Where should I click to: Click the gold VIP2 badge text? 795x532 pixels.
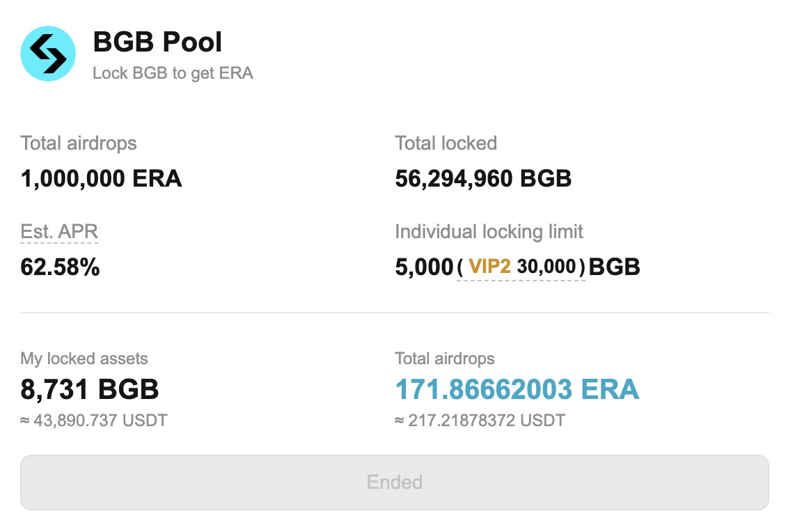pos(489,266)
